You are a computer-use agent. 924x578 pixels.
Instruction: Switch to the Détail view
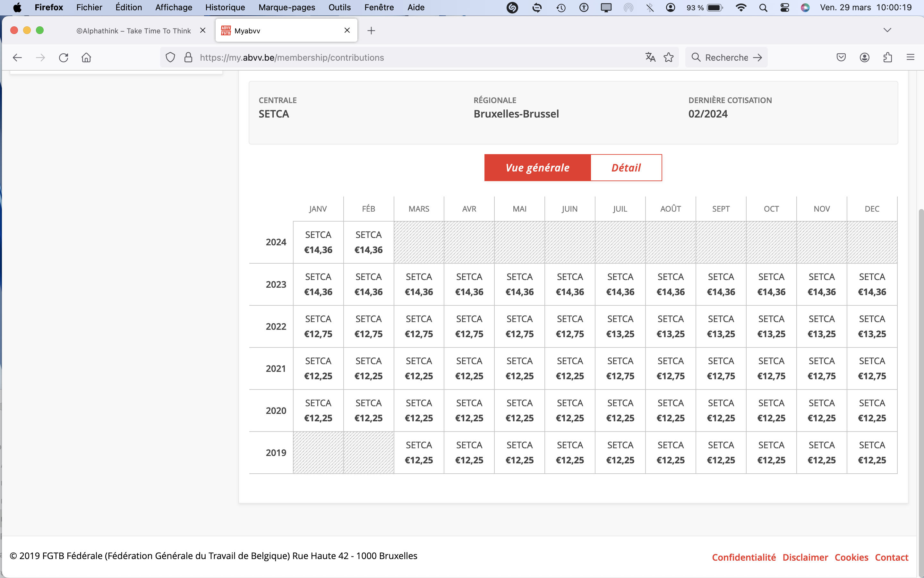click(626, 167)
